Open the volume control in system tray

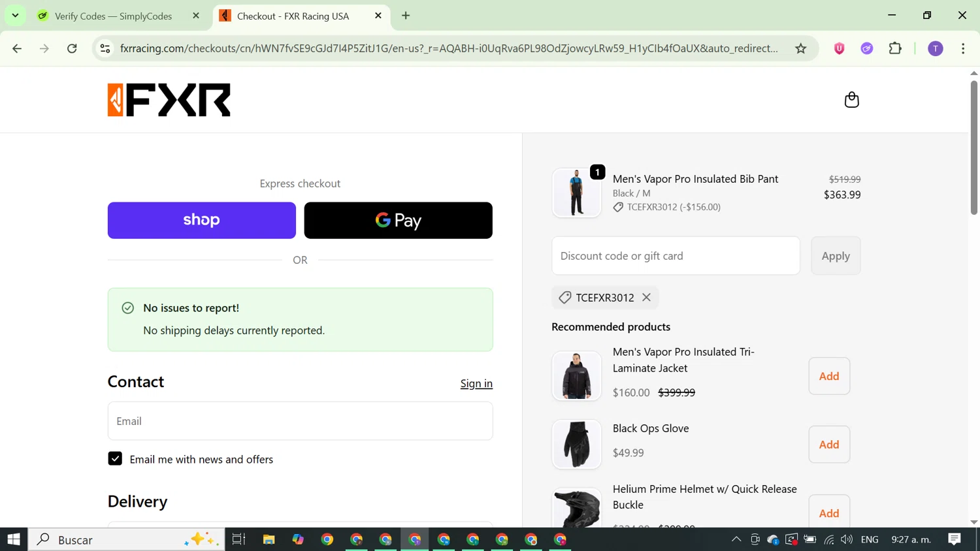(847, 539)
